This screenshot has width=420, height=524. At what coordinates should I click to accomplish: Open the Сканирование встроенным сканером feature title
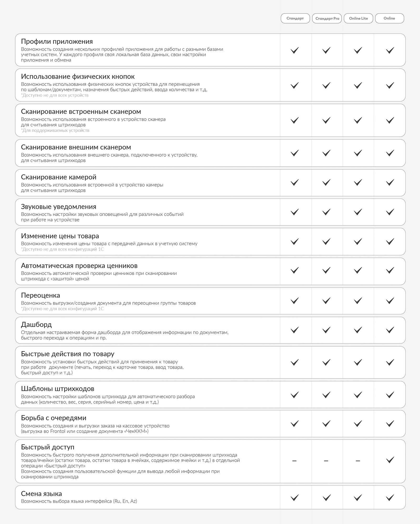click(81, 112)
